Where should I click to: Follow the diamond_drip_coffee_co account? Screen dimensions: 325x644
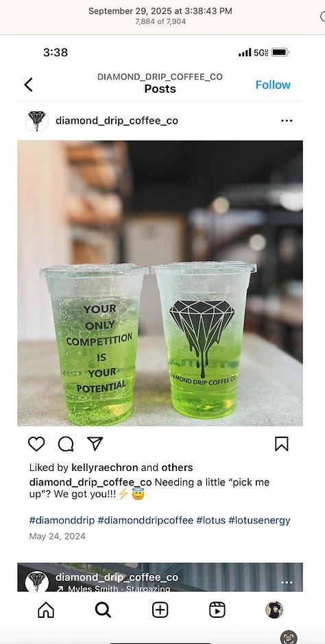pyautogui.click(x=273, y=84)
